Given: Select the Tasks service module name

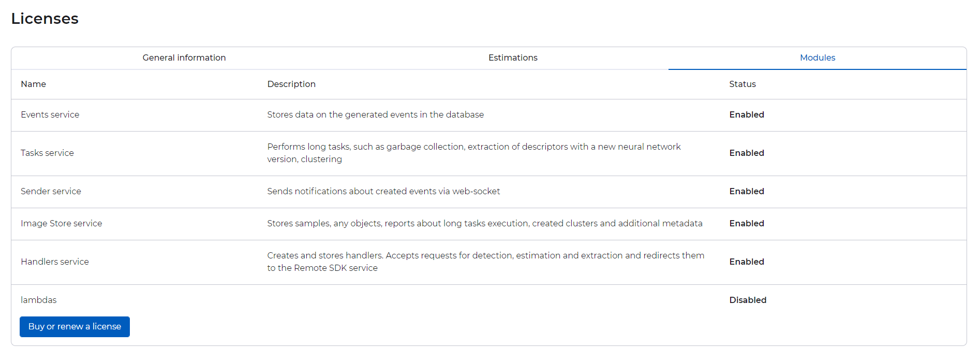Looking at the screenshot, I should point(48,153).
